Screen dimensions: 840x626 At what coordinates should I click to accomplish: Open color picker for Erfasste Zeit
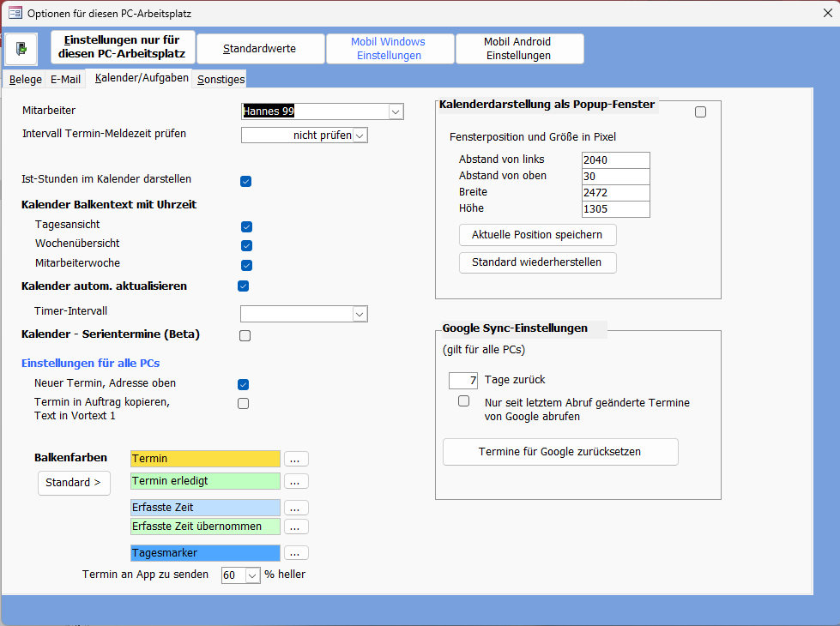(296, 508)
